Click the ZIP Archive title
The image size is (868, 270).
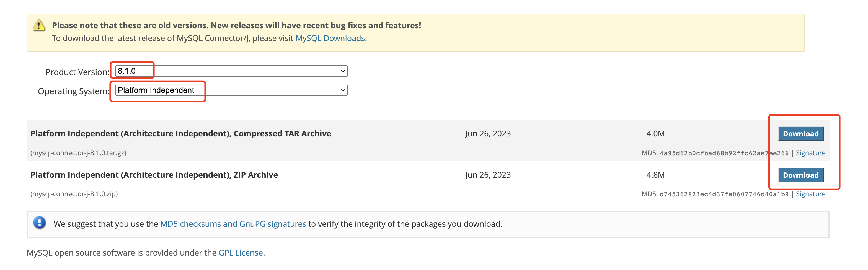tap(154, 175)
